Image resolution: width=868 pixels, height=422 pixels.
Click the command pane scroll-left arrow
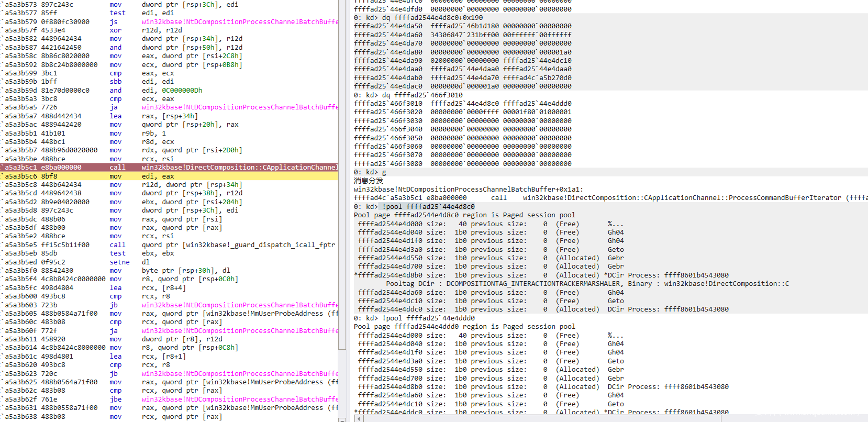tap(358, 418)
